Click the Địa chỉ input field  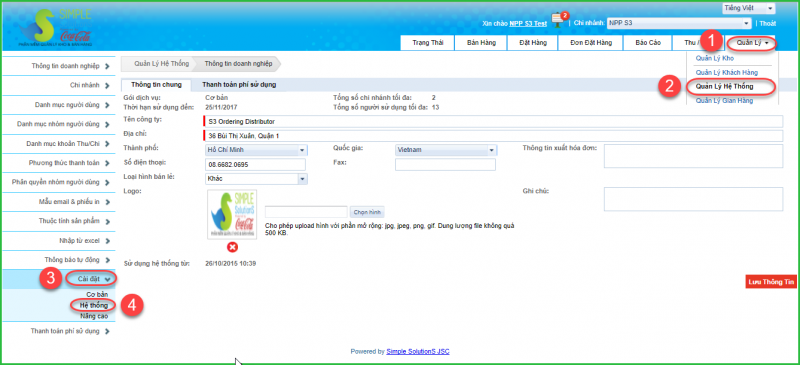[493, 136]
